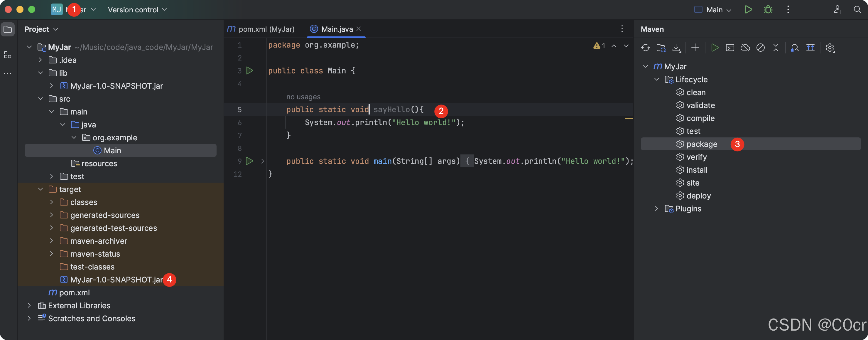Click next highlighted error down arrow
Screen dimensions: 868x340
pos(626,46)
